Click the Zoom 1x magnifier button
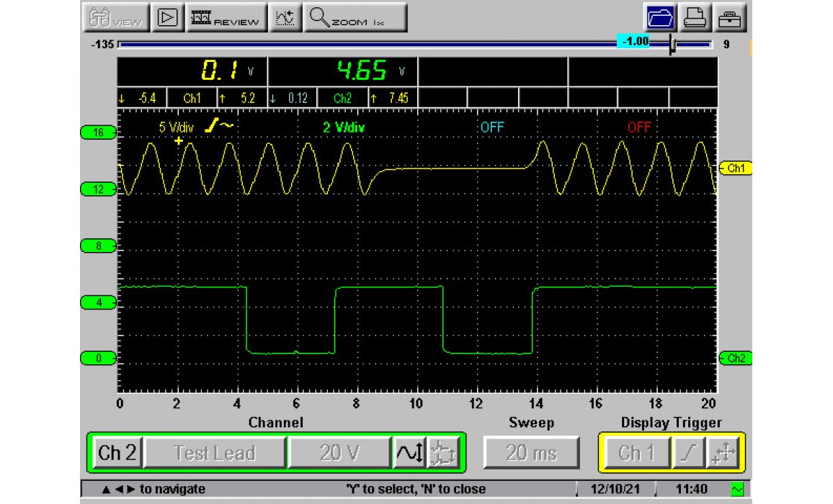 pyautogui.click(x=355, y=17)
